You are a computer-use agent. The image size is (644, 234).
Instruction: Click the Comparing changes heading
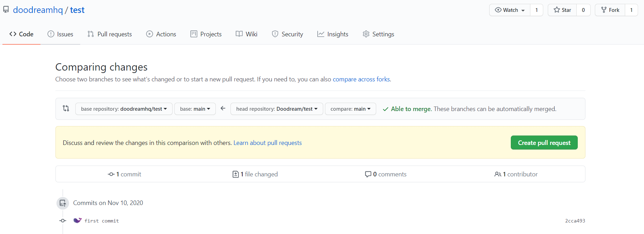click(x=101, y=67)
